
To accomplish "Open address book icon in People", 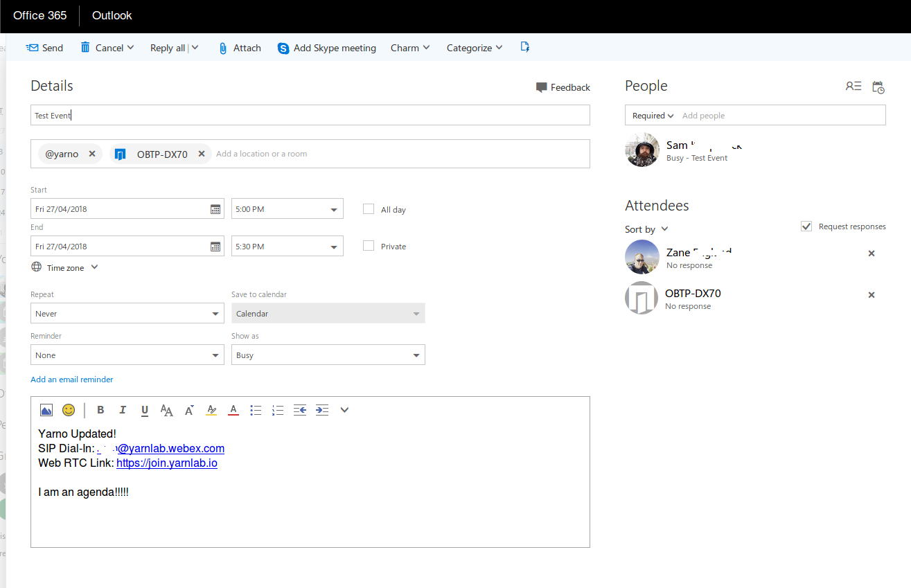I will pos(853,87).
